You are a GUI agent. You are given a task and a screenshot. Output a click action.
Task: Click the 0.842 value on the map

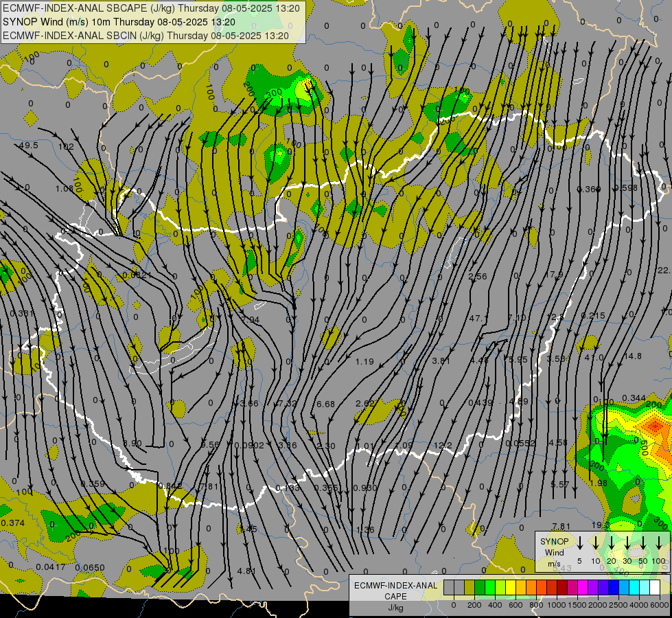tap(170, 486)
